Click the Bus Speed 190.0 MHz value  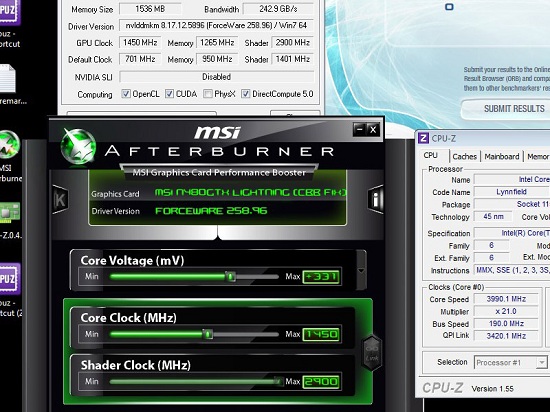click(x=506, y=324)
